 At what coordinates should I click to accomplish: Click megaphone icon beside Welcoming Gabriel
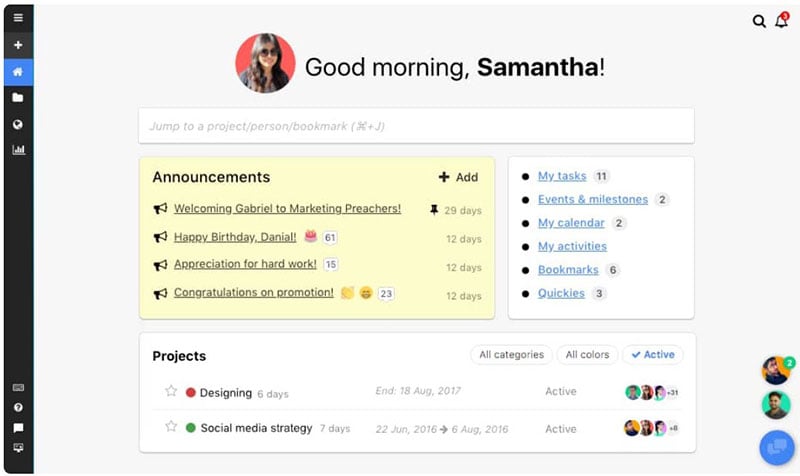160,209
